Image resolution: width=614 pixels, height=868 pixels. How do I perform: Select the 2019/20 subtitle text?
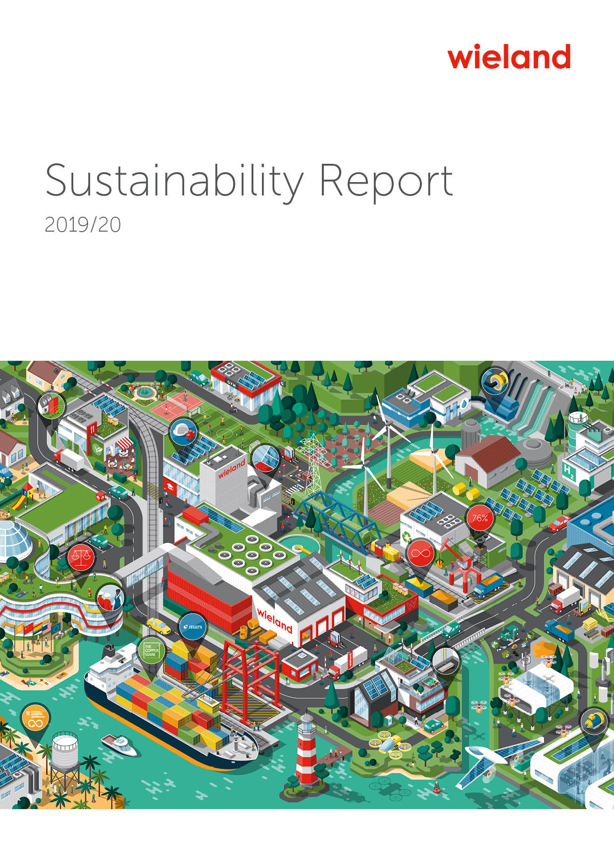[x=83, y=225]
